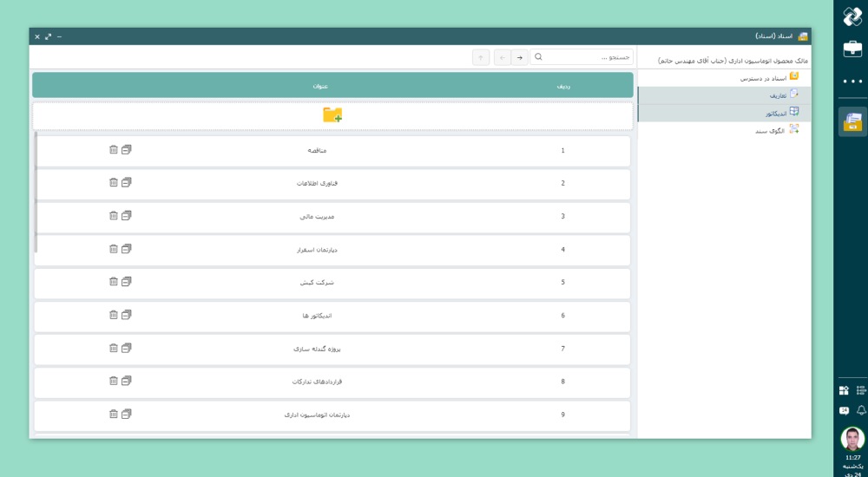The width and height of the screenshot is (868, 477).
Task: Open the اندیکاتور ها folder title
Action: click(x=317, y=316)
